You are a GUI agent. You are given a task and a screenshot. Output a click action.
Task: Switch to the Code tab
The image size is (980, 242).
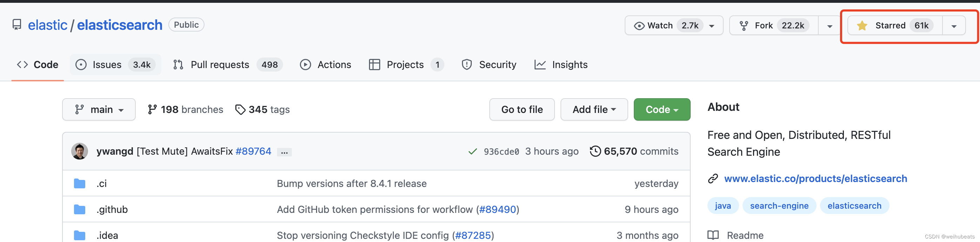[x=38, y=65]
